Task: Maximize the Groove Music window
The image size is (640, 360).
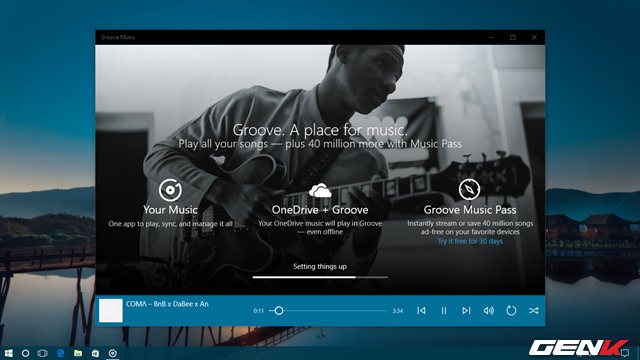Action: point(513,37)
